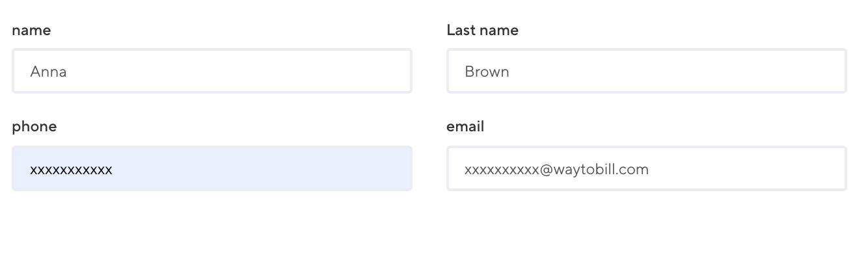Click the 'email' field label

[x=465, y=127]
